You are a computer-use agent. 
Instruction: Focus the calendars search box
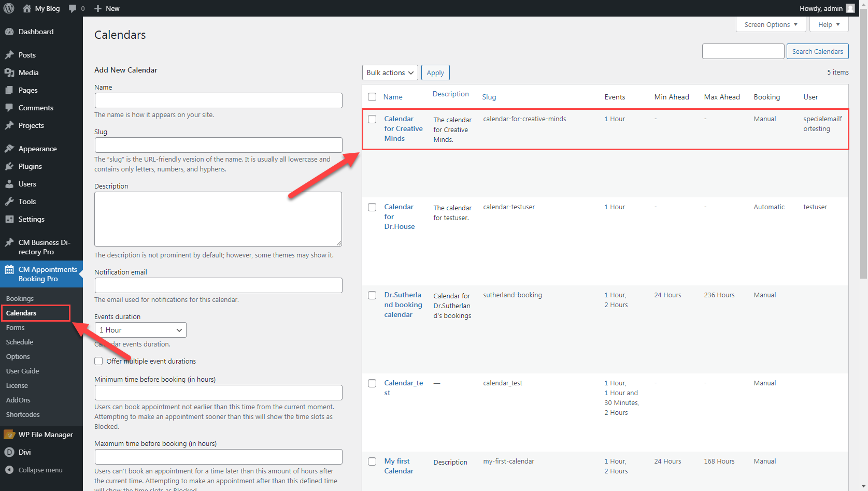point(743,51)
